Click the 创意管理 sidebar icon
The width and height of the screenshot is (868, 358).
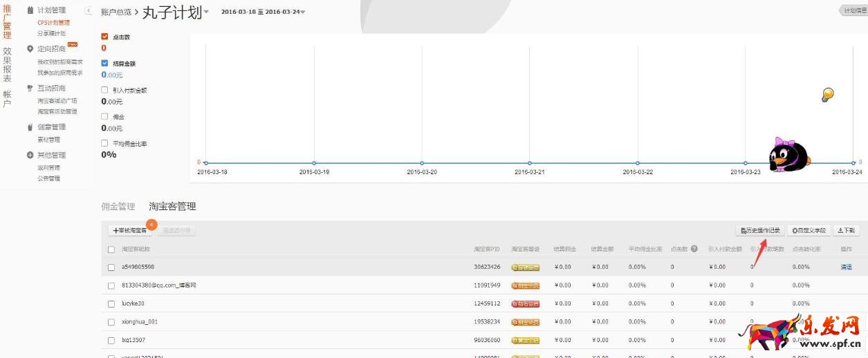(x=30, y=127)
